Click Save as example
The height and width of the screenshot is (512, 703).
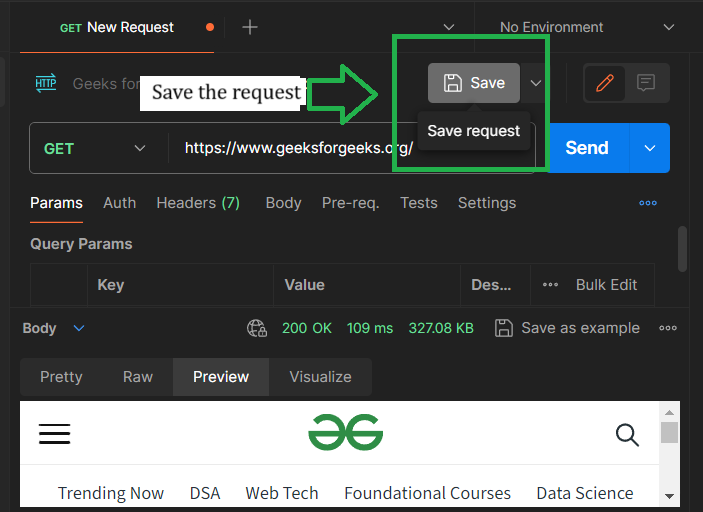point(567,328)
